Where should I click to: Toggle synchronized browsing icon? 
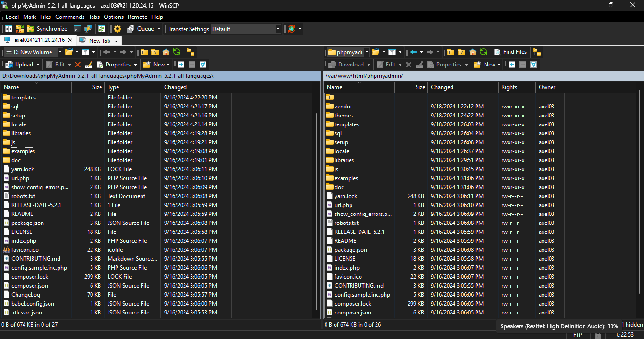[101, 29]
